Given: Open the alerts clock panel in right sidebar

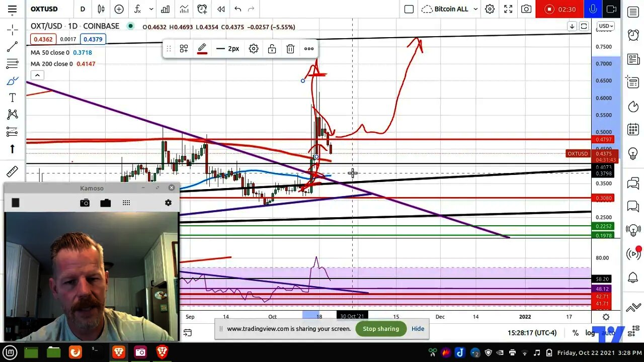Looking at the screenshot, I should 633,35.
